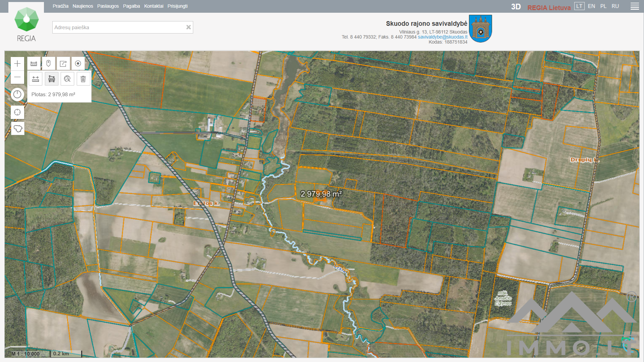The image size is (644, 362).
Task: Toggle the radio target circle tool
Action: [x=78, y=64]
